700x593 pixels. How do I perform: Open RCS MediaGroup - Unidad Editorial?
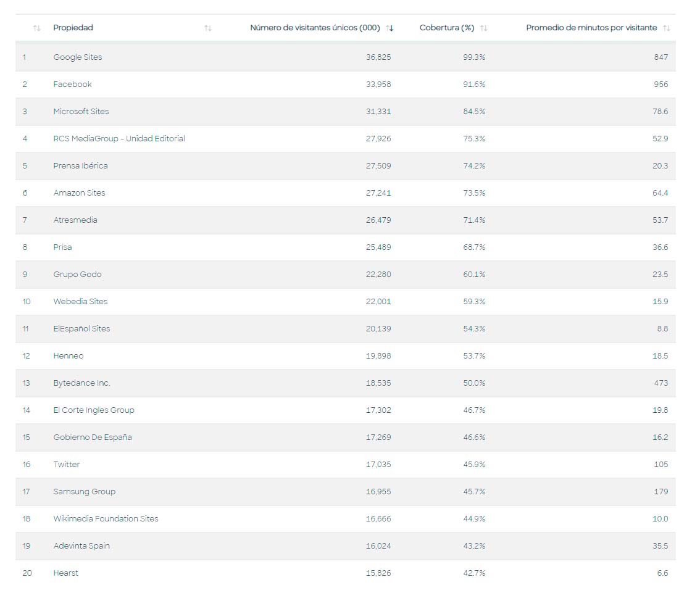[x=119, y=139]
